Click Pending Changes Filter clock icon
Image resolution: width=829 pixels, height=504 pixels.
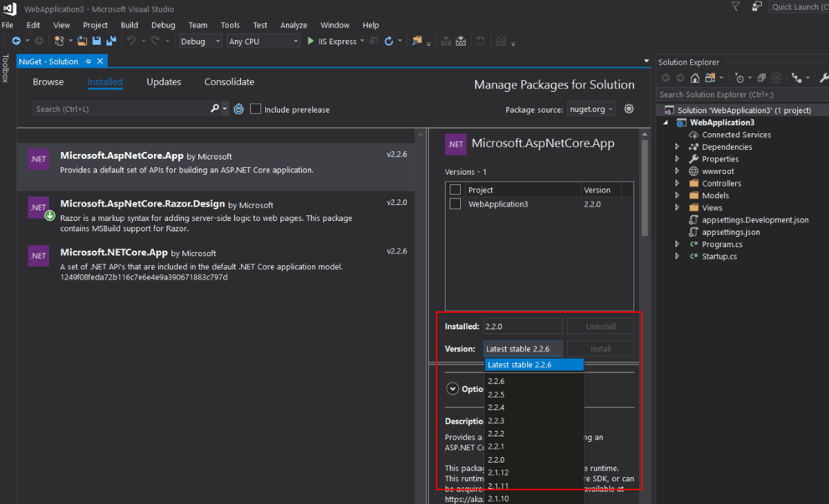point(740,78)
